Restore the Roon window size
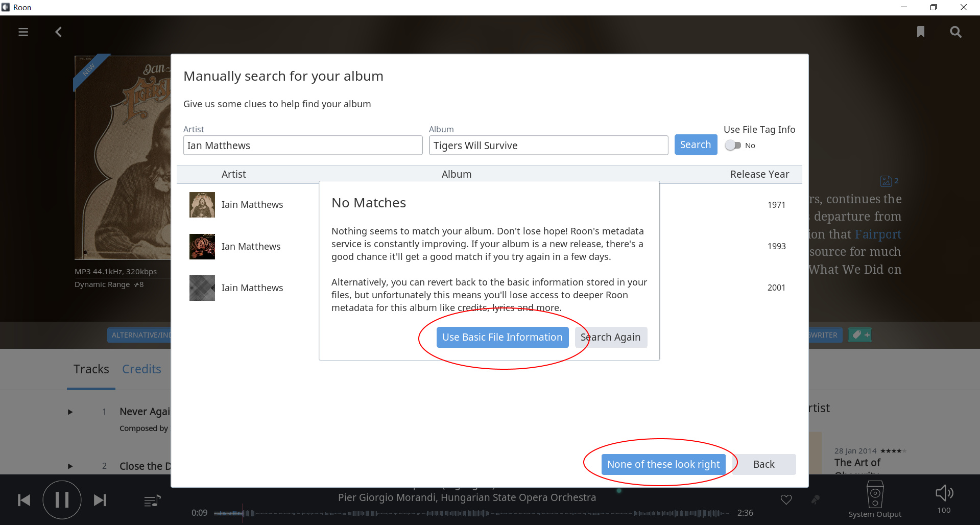Screen dimensions: 980x525 pos(934,7)
